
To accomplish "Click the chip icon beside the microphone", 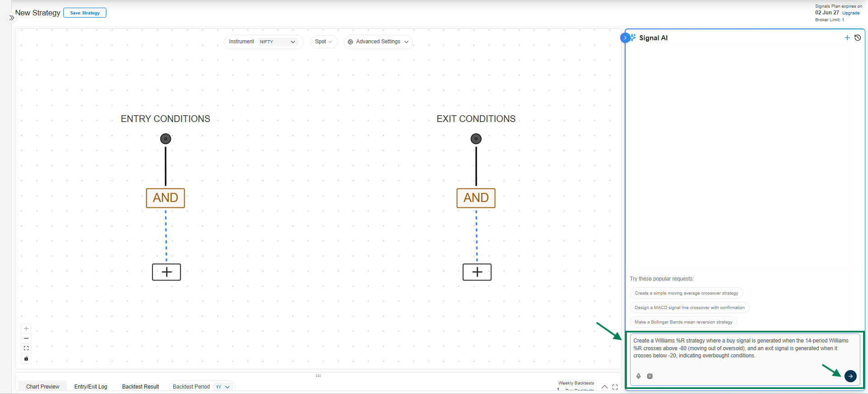I will tap(650, 376).
